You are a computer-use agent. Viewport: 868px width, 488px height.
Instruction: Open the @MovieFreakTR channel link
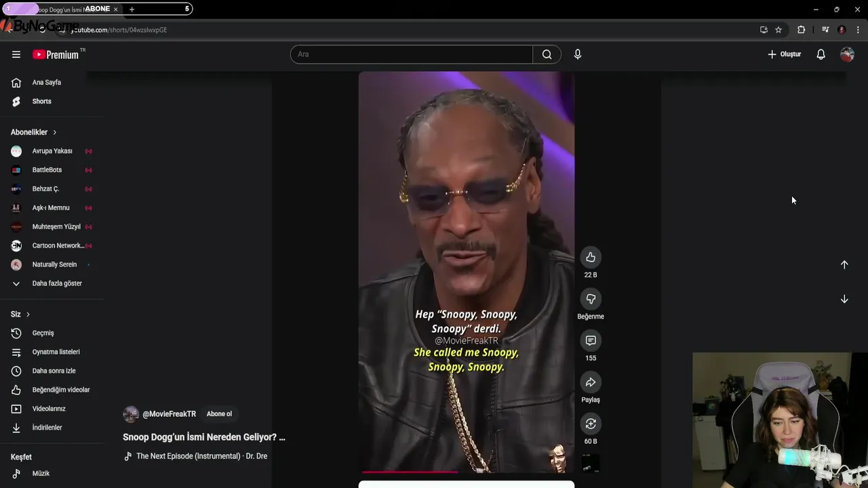169,414
